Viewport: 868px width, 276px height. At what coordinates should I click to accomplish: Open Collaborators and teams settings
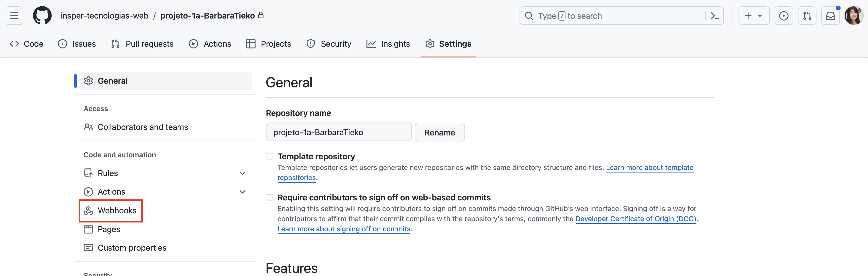pos(143,127)
